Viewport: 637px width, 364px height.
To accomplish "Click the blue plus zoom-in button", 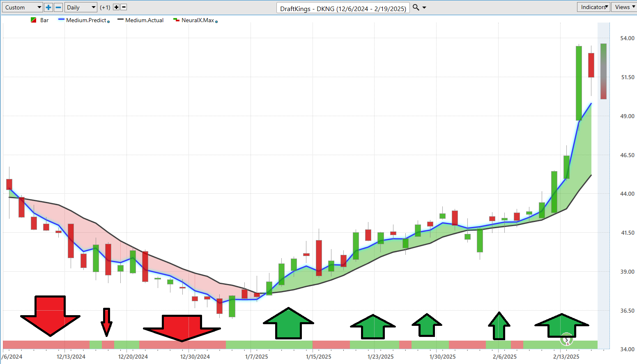I will pos(48,7).
